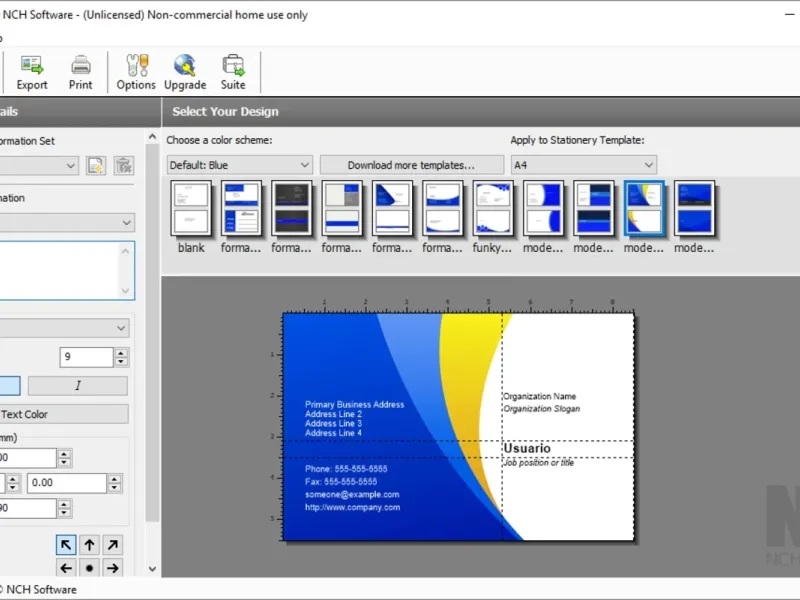Click Download more templates button
The image size is (800, 600).
pyautogui.click(x=411, y=165)
